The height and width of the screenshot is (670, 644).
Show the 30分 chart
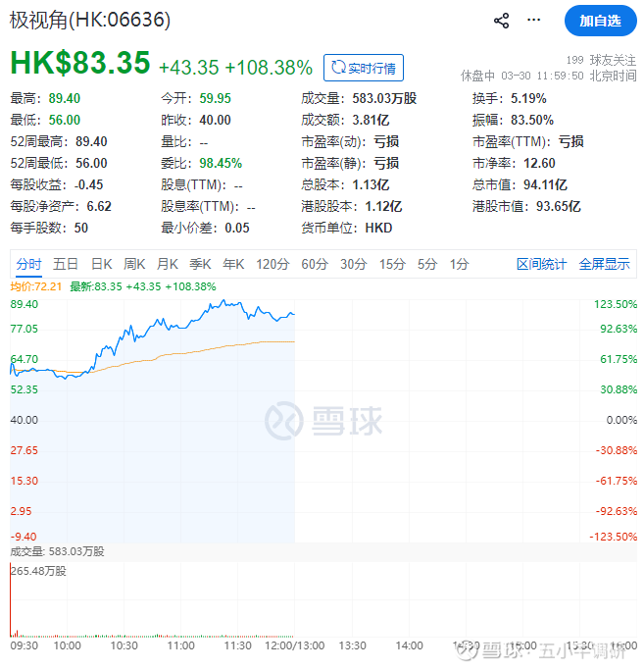point(353,264)
